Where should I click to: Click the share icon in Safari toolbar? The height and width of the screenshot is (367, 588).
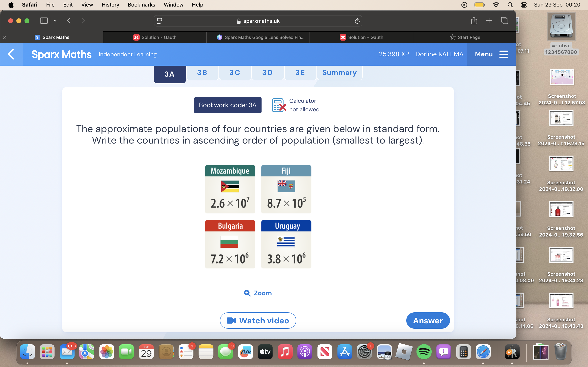[474, 20]
